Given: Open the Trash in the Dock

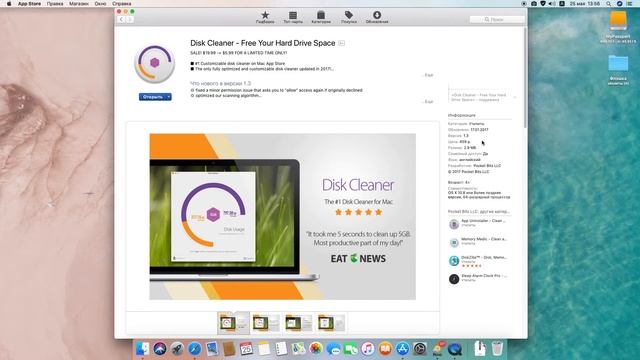Looking at the screenshot, I should [497, 349].
